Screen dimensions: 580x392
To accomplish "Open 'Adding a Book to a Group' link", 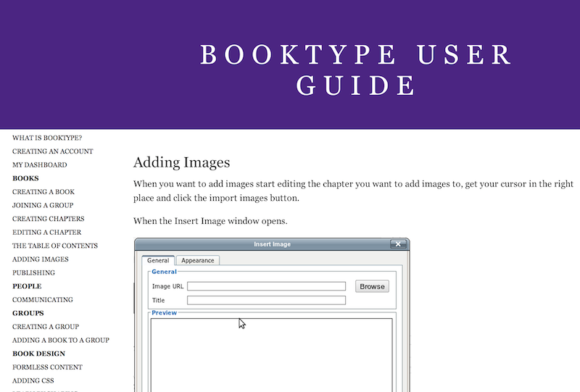I will click(x=61, y=341).
